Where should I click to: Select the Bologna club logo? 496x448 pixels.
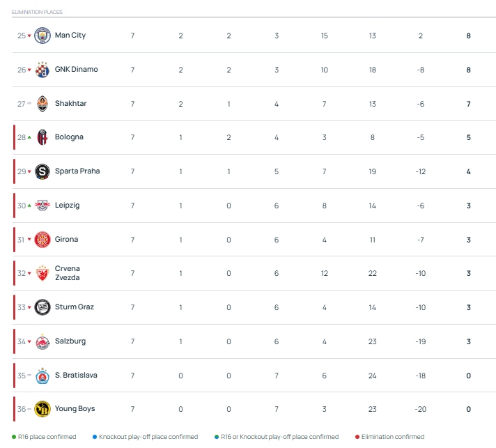point(42,137)
